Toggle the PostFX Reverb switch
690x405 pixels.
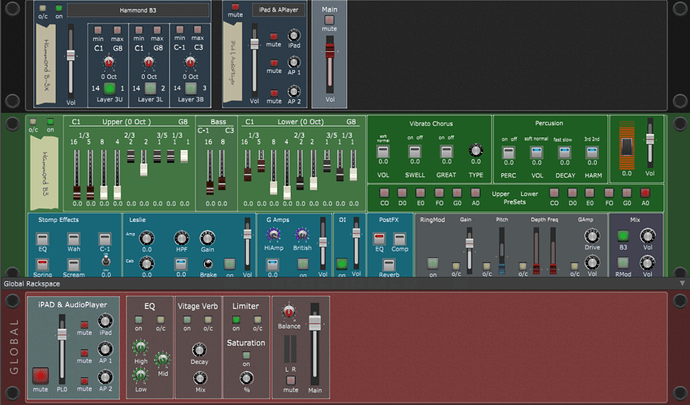click(389, 265)
